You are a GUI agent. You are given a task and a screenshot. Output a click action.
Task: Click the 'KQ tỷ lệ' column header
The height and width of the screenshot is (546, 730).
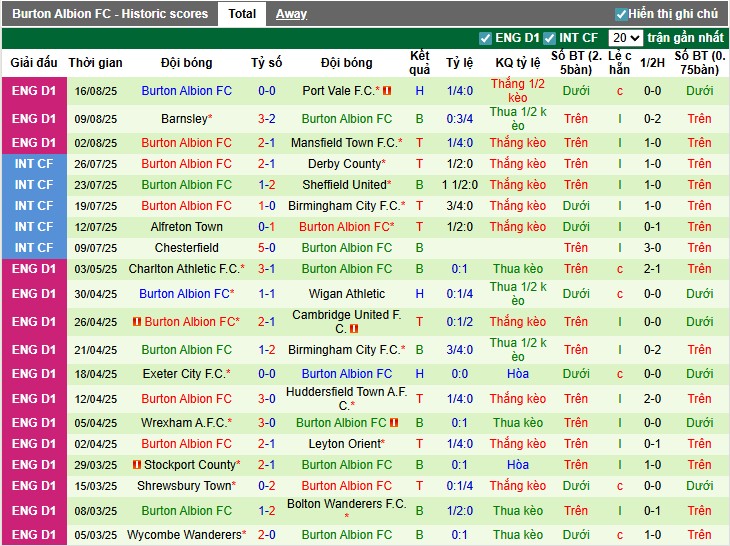tap(518, 63)
